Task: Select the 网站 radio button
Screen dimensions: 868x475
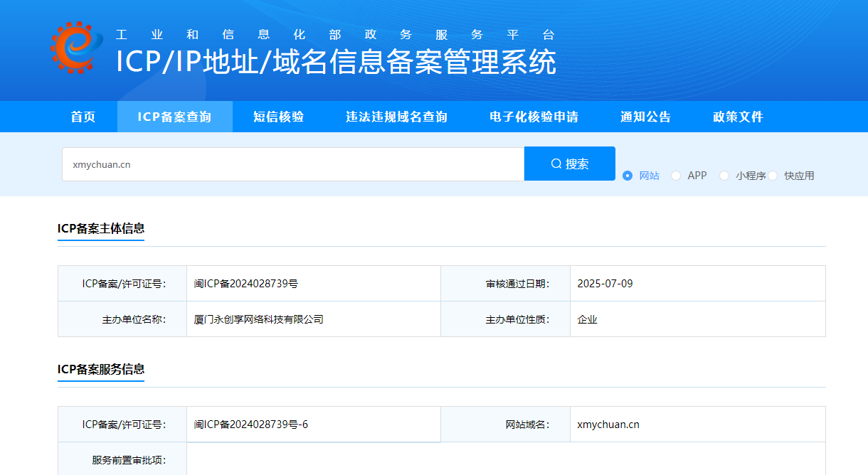Action: pos(628,176)
